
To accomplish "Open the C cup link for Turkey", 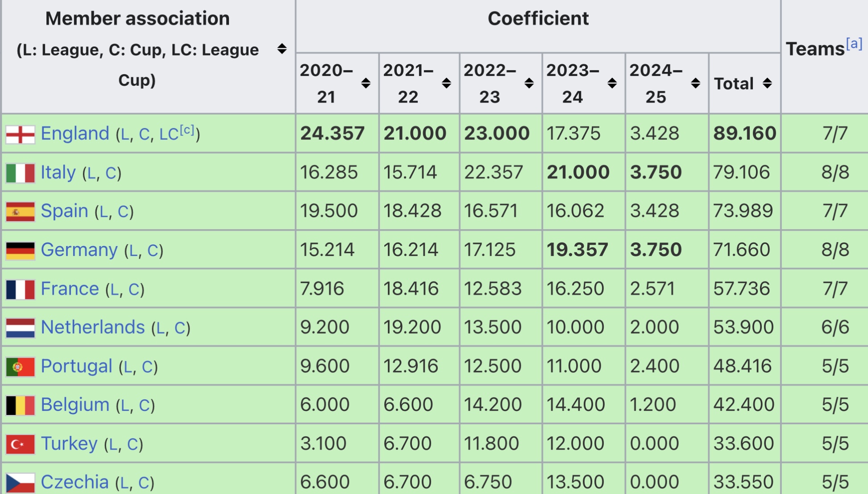I will (133, 444).
